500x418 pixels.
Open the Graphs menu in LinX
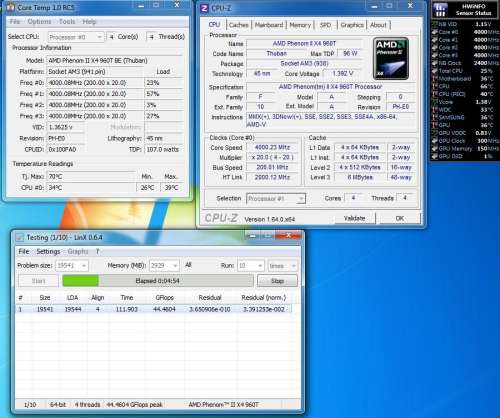(78, 251)
